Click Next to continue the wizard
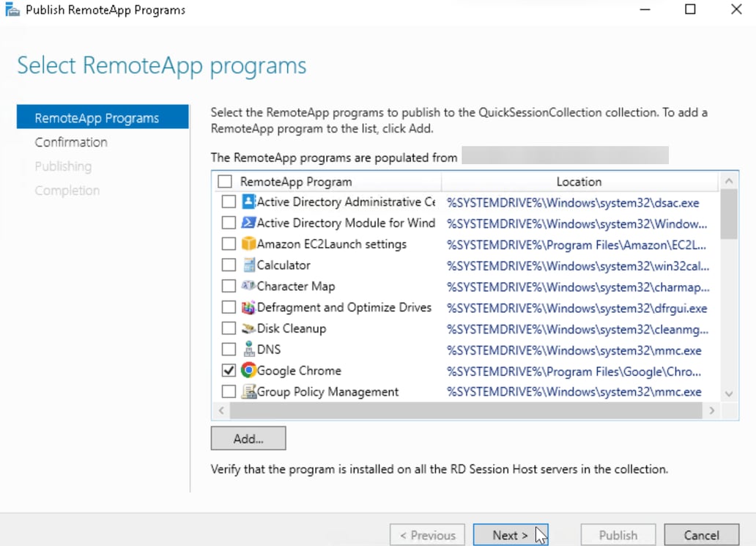Viewport: 756px width, 546px height. click(511, 534)
